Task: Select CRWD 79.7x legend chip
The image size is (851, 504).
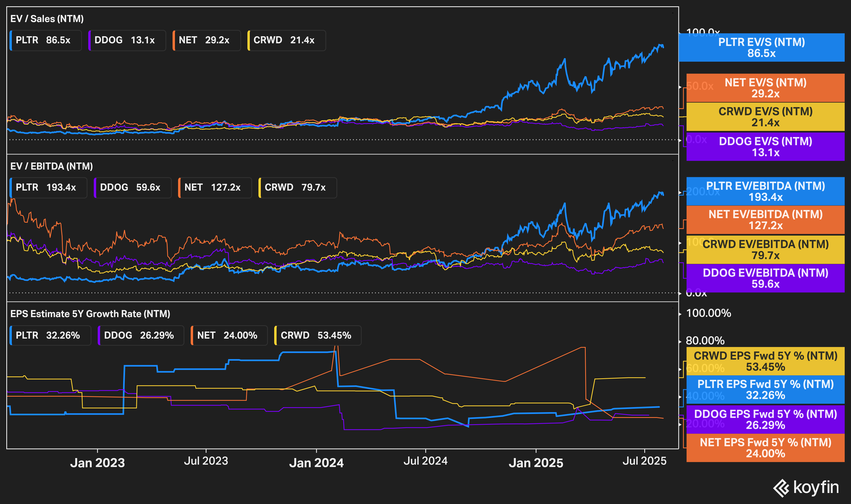Action: (x=297, y=187)
